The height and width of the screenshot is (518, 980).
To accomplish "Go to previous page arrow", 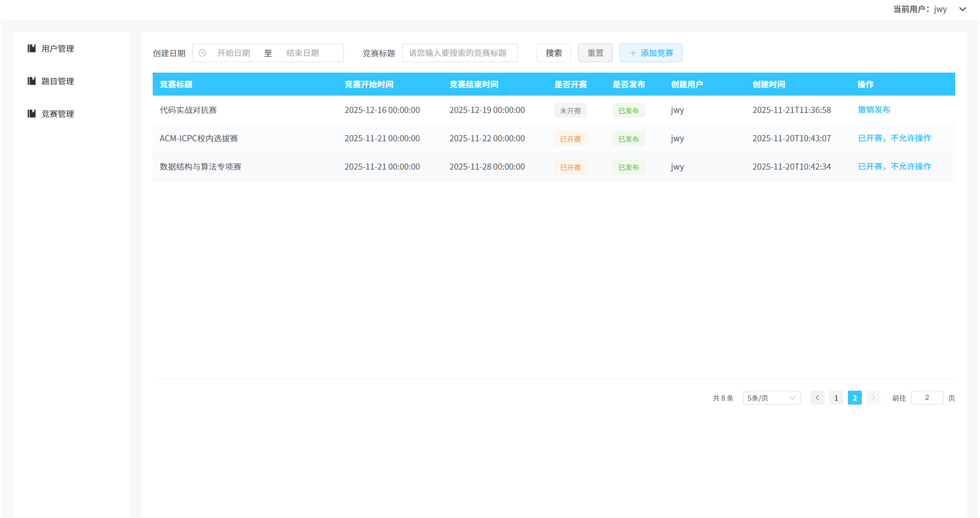I will [817, 398].
